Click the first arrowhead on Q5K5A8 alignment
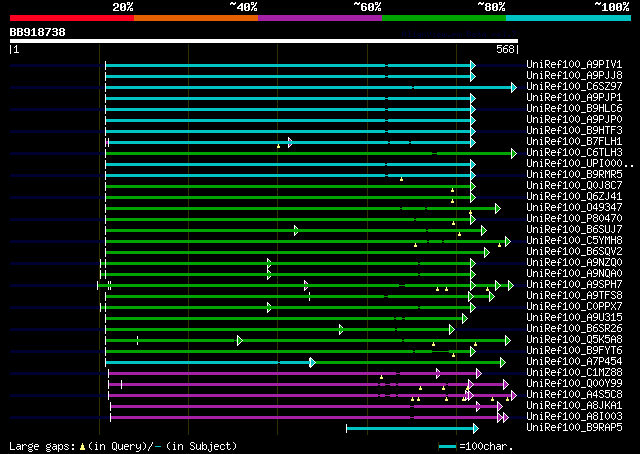640x454 pixels. click(240, 340)
